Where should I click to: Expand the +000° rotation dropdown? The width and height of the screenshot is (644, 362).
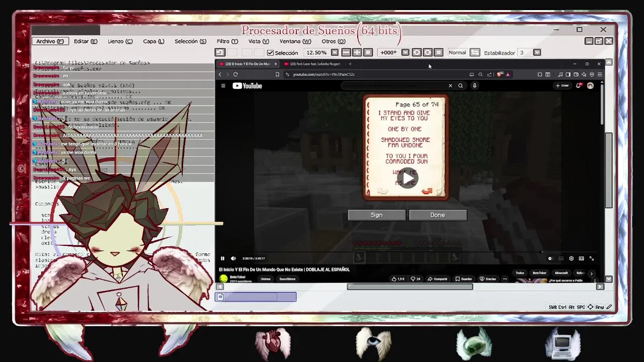tap(406, 52)
